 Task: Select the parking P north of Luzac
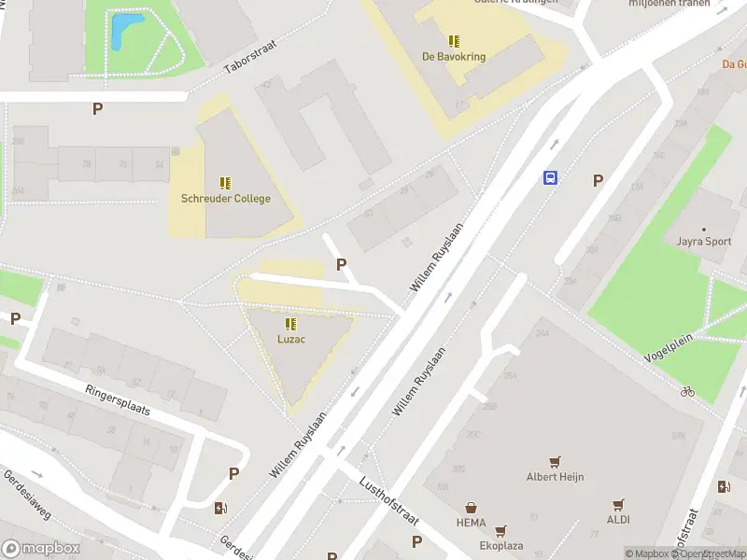coord(341,265)
